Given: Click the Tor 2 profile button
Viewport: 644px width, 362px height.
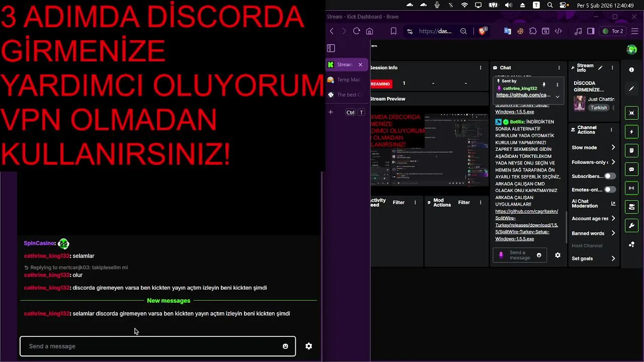Looking at the screenshot, I should (612, 31).
